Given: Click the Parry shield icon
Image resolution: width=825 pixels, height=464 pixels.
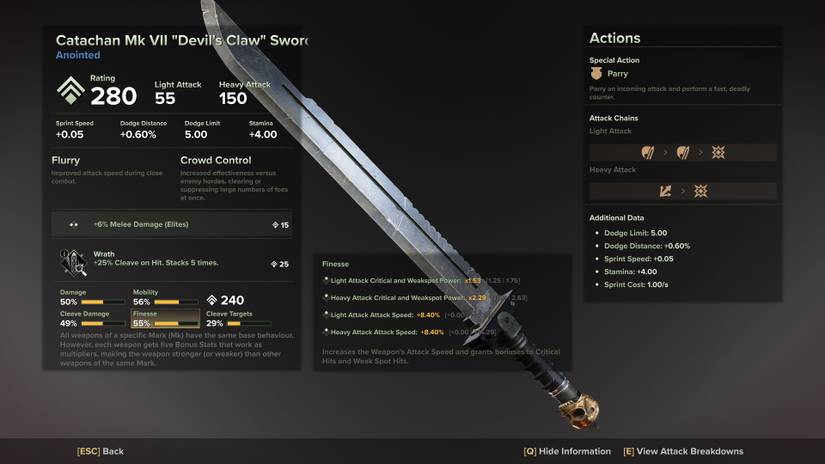Looking at the screenshot, I should [x=596, y=74].
